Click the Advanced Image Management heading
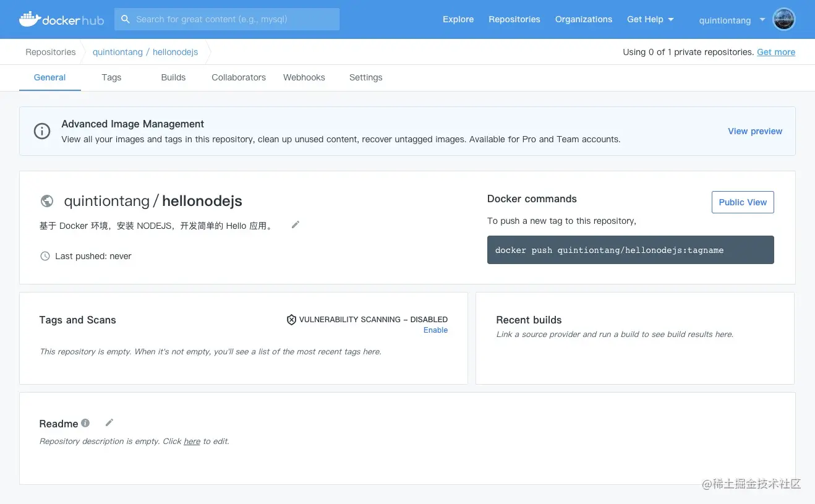Viewport: 815px width, 504px height. click(x=133, y=124)
